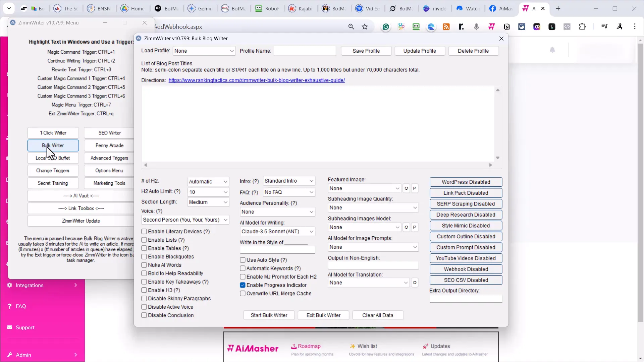Expand H2 Auto Limit dropdown
Viewport: 644px width, 362px height.
[x=208, y=192]
